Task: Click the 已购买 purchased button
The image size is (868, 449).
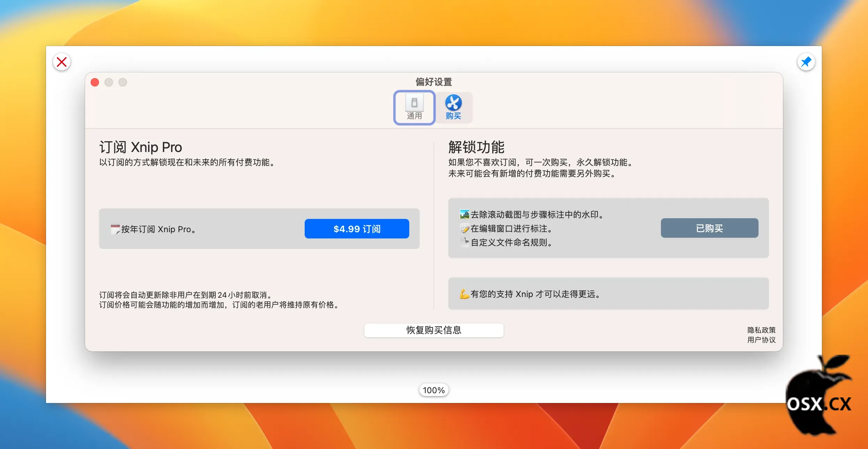Action: [x=709, y=228]
